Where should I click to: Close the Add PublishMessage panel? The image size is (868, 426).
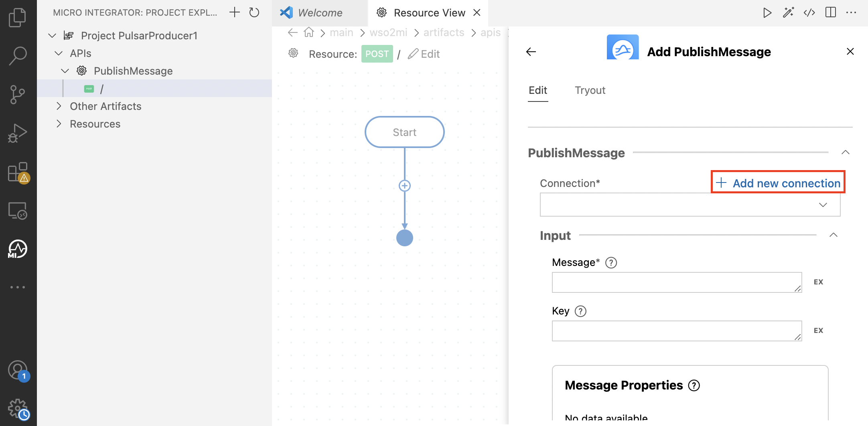[850, 51]
